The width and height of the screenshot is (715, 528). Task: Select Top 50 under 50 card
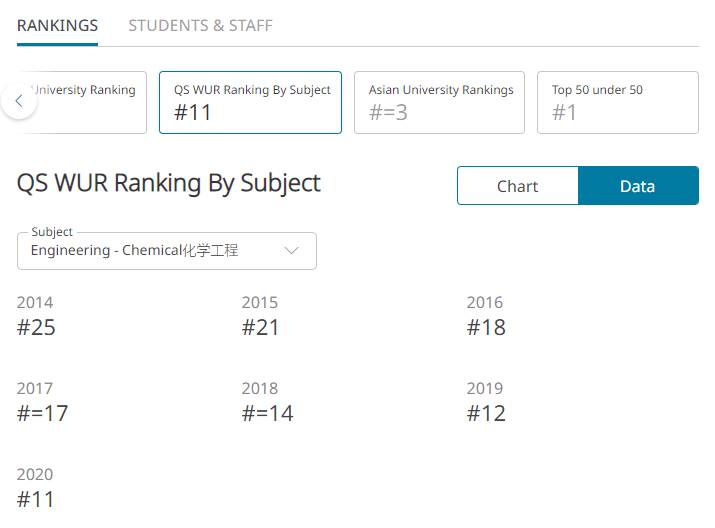(617, 102)
